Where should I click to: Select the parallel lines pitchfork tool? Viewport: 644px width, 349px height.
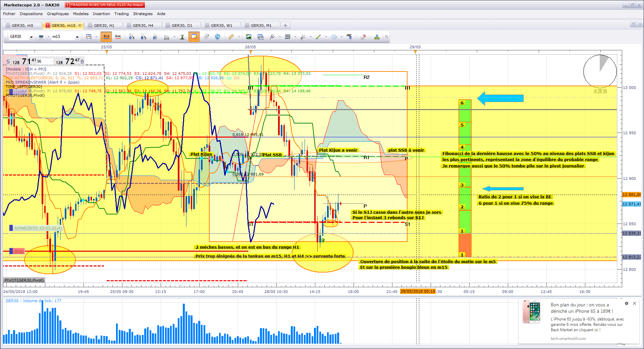[x=272, y=37]
